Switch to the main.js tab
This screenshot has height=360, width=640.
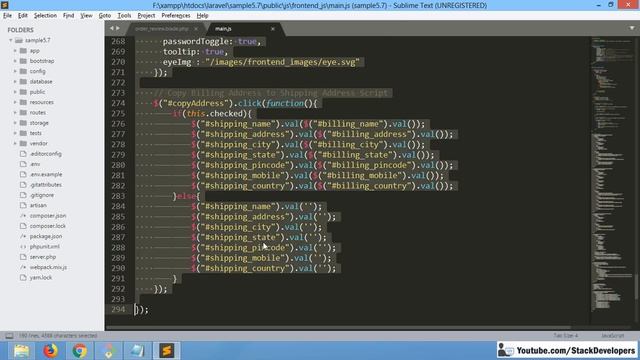pos(223,29)
